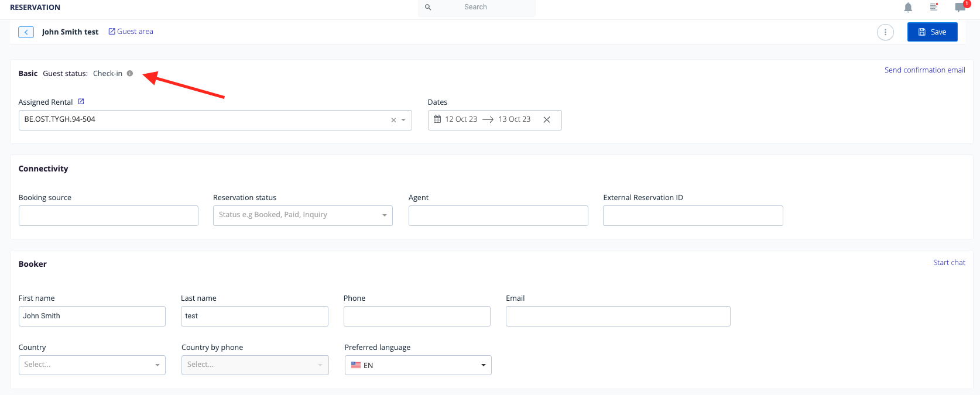Open the task list icon in header

coord(934,7)
